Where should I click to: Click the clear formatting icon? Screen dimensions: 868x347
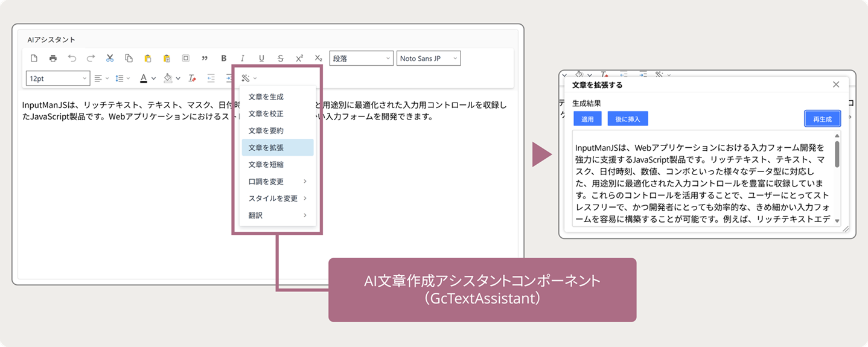[192, 78]
